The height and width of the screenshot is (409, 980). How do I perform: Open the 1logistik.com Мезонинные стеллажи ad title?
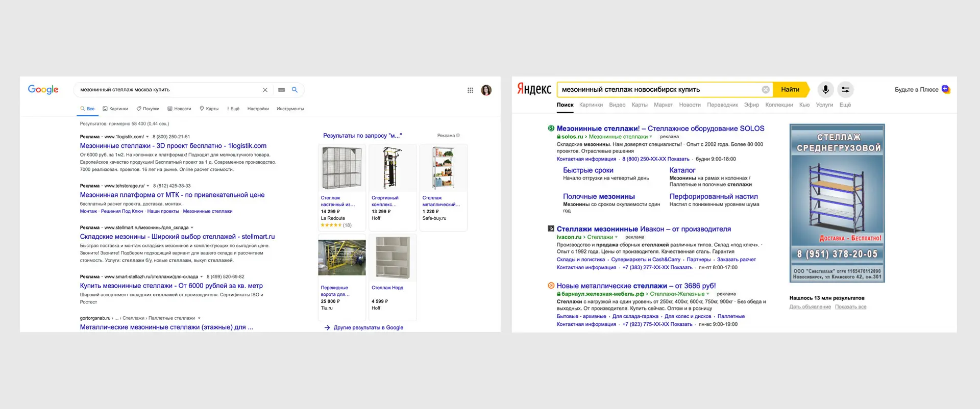pos(173,146)
